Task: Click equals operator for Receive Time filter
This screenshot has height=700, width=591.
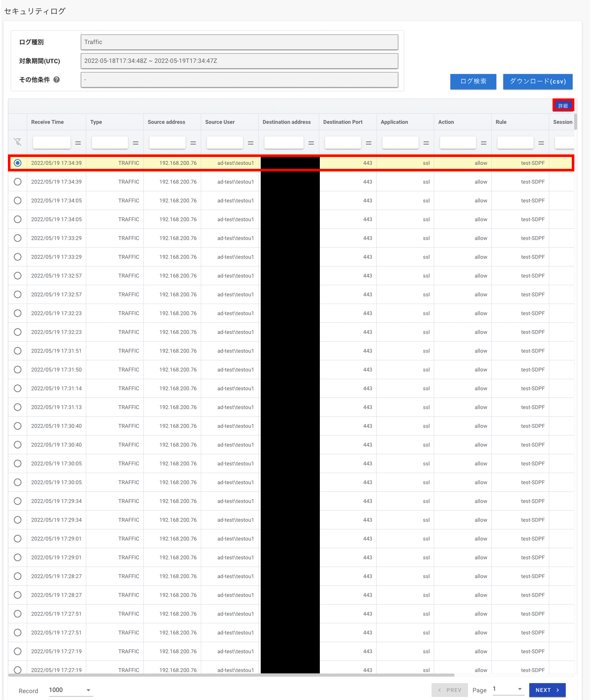Action: pos(78,143)
